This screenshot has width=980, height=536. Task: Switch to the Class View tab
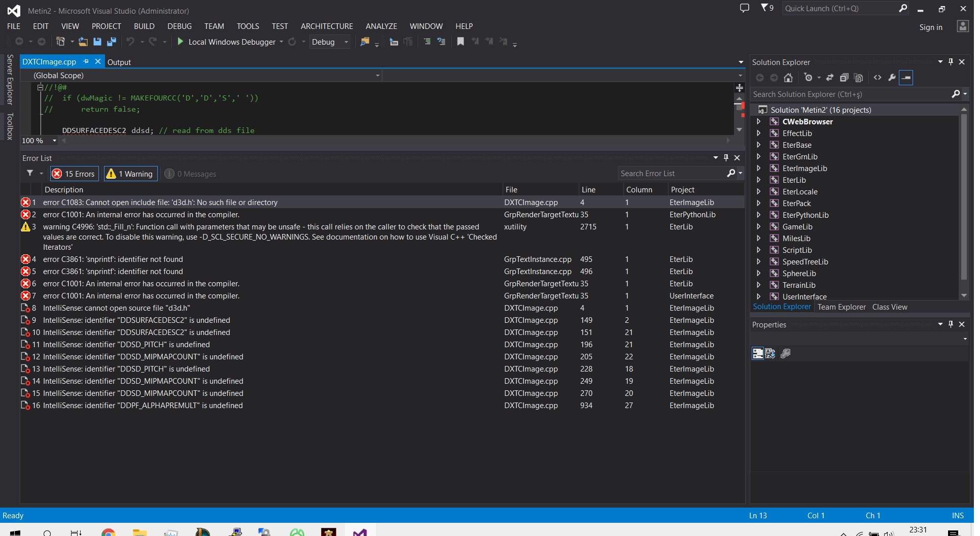tap(890, 307)
